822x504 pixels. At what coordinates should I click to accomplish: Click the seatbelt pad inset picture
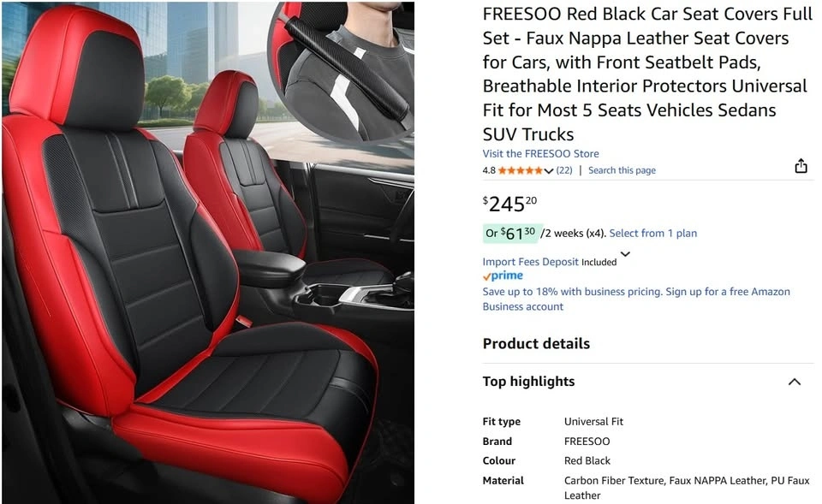point(341,71)
